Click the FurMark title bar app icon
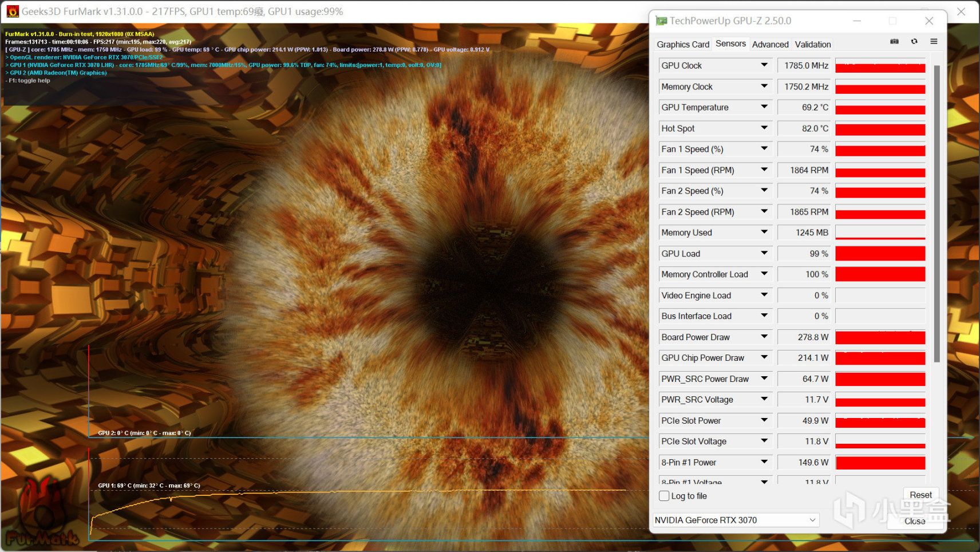 pyautogui.click(x=13, y=11)
